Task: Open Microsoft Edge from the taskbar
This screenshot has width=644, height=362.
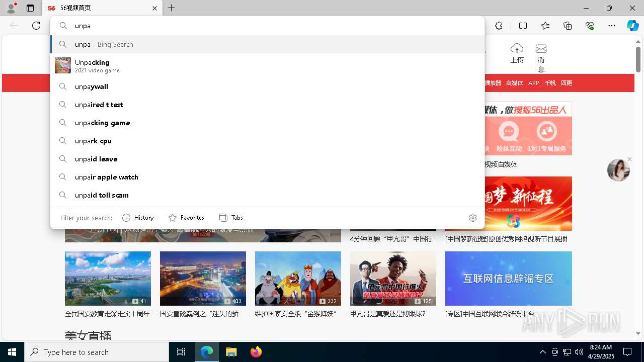Action: click(x=207, y=352)
